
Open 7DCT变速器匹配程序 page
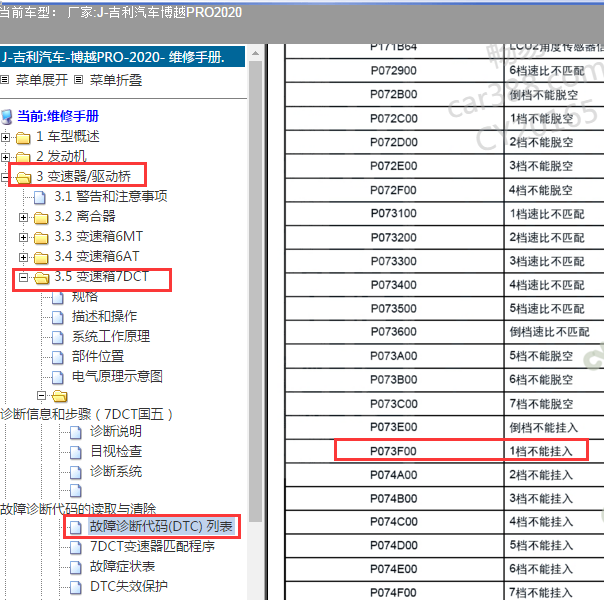[x=153, y=546]
